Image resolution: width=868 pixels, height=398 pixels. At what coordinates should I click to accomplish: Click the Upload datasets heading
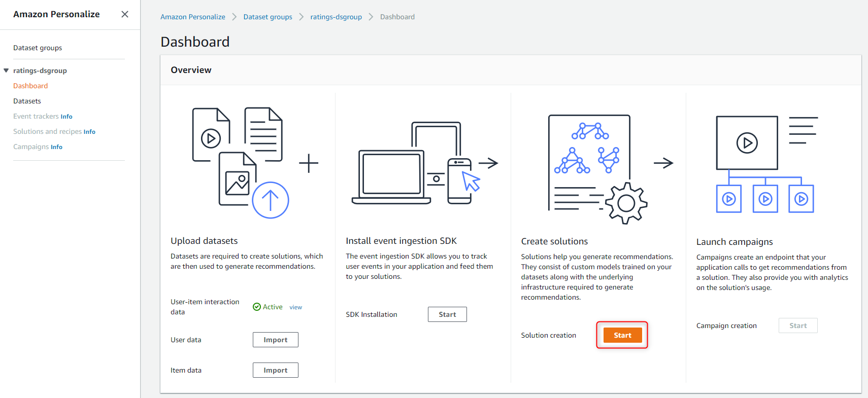pyautogui.click(x=204, y=241)
